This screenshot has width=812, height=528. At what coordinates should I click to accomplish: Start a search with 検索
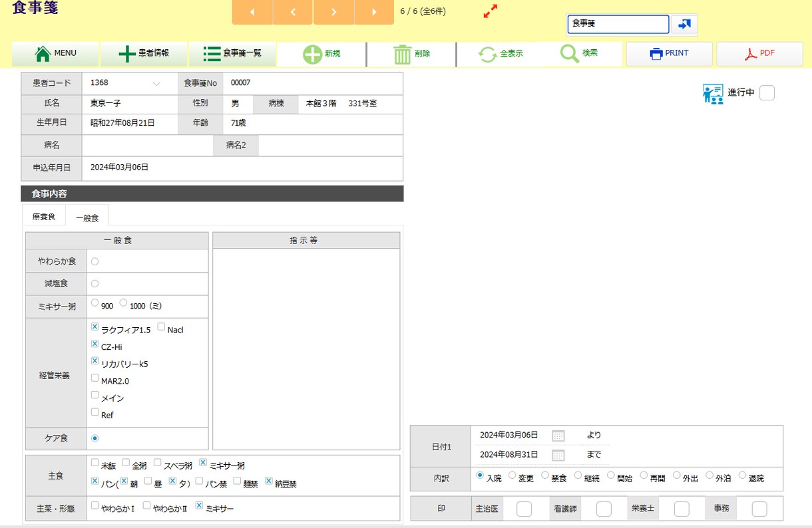[x=579, y=54]
